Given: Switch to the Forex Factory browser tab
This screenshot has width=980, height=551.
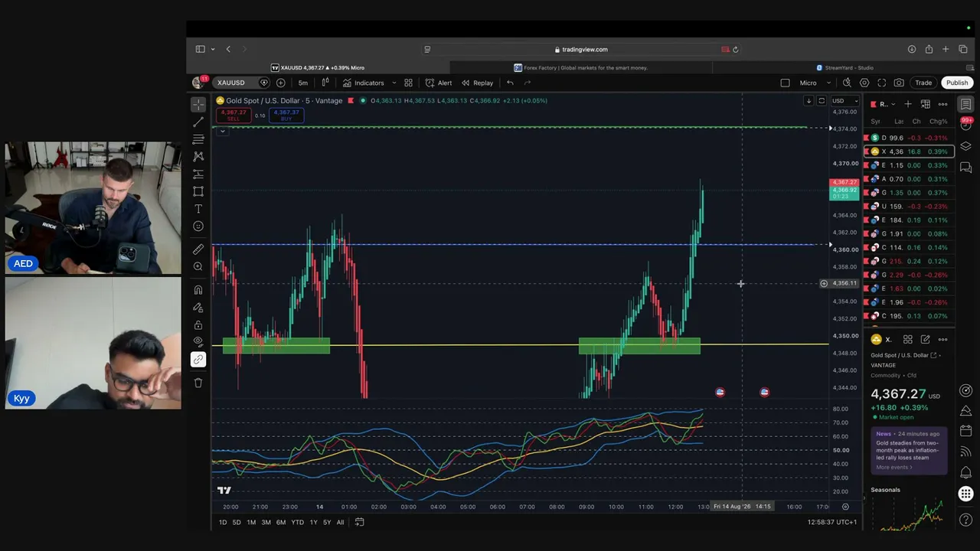Looking at the screenshot, I should [581, 67].
